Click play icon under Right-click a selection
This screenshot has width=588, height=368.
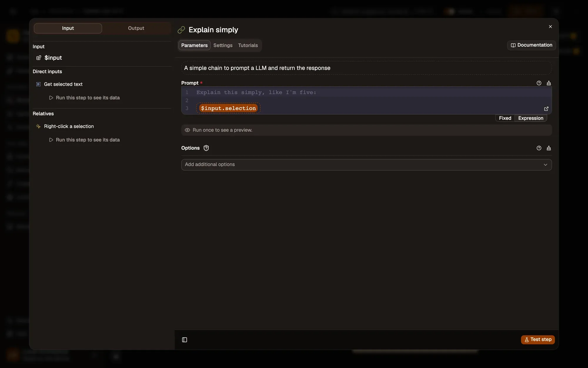click(x=51, y=140)
